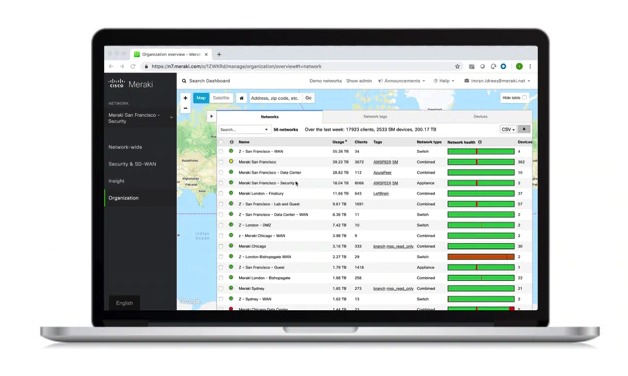Open a new browser tab
This screenshot has height=376, width=628.
219,54
